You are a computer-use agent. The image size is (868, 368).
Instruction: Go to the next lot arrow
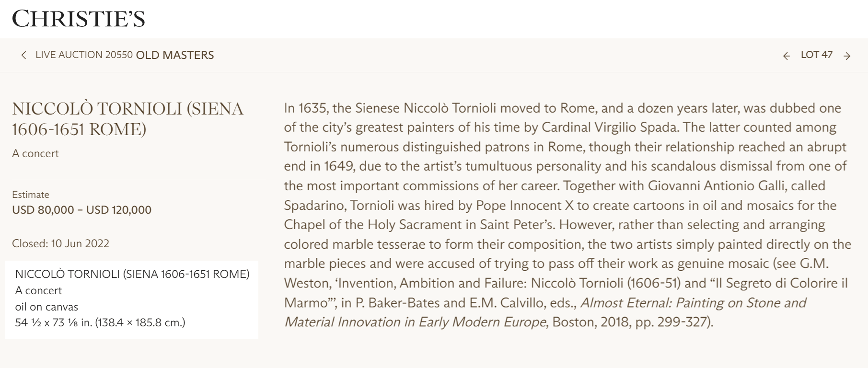[847, 56]
